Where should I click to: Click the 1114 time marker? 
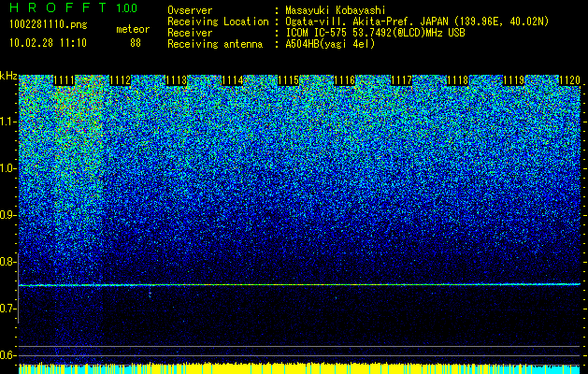pos(233,80)
